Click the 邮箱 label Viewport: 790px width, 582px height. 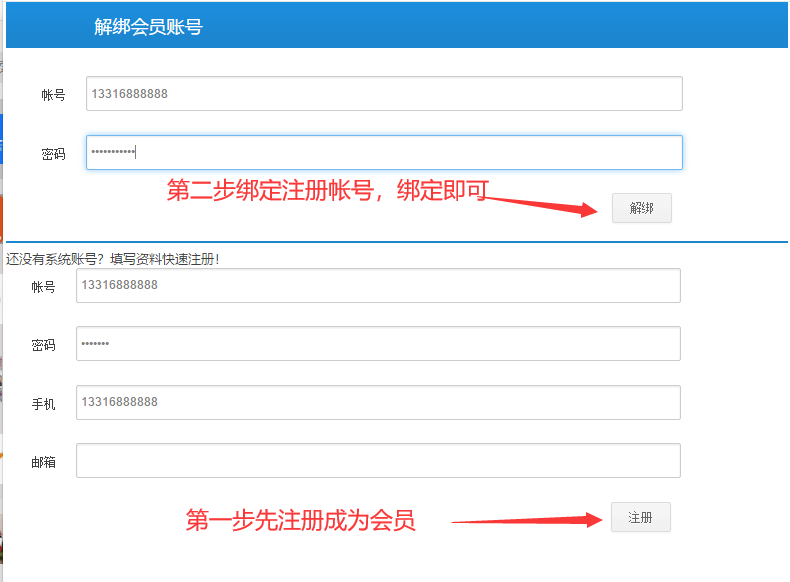43,462
